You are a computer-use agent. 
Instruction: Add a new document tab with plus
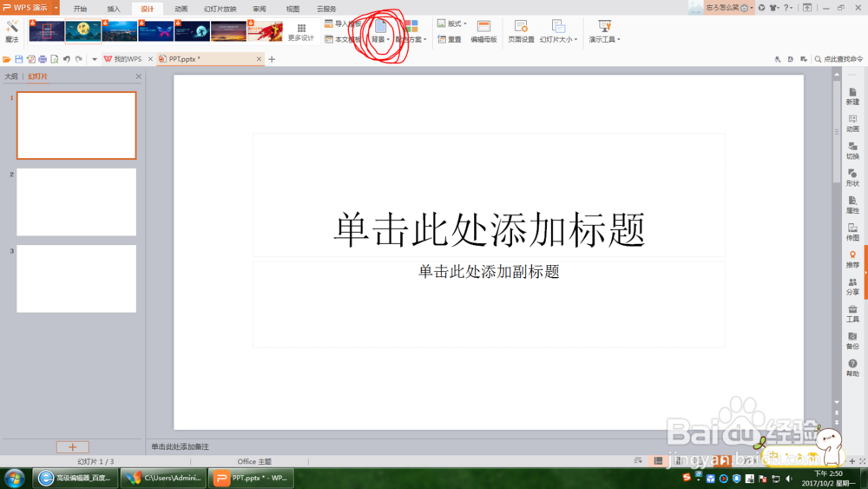click(272, 59)
